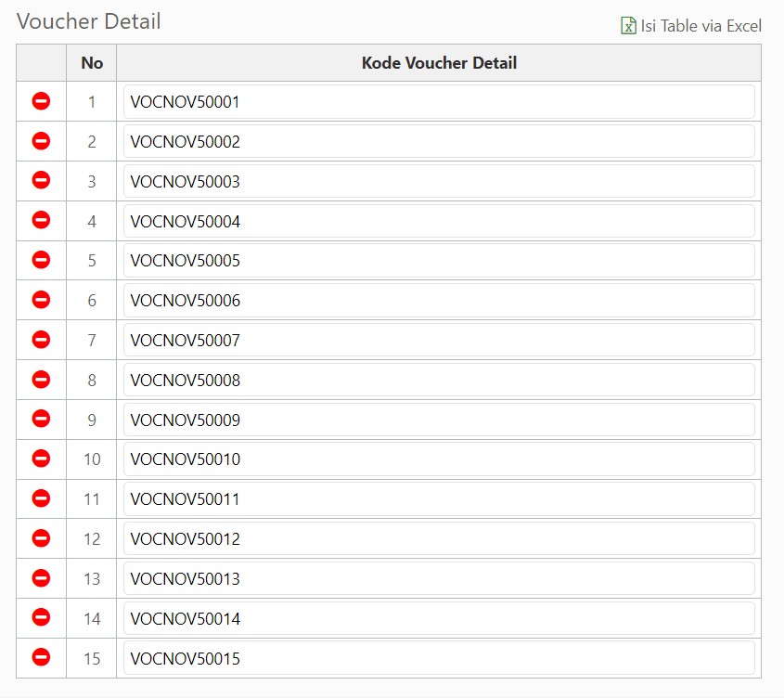Click the Kode Voucher Detail column header
Screen dimensions: 784x698
(x=439, y=63)
